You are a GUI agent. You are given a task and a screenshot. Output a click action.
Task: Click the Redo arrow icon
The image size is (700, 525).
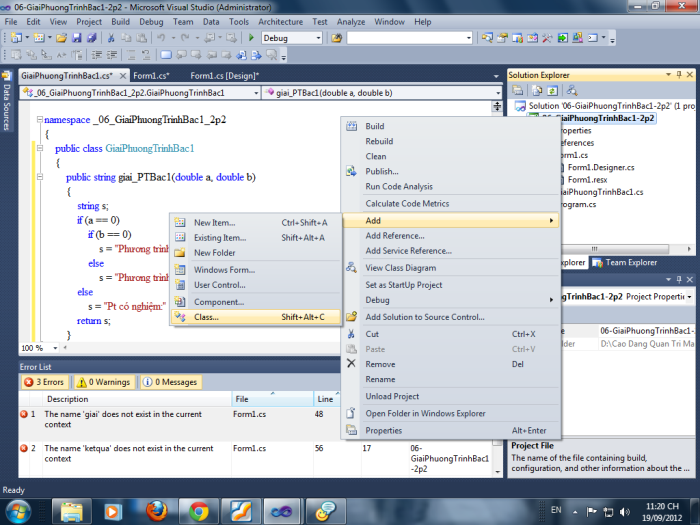[x=185, y=38]
